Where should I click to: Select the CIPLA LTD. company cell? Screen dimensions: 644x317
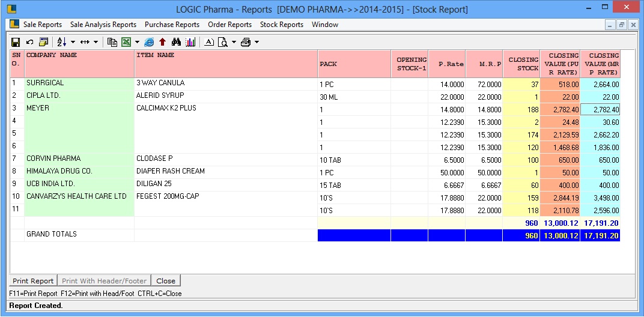click(x=79, y=97)
